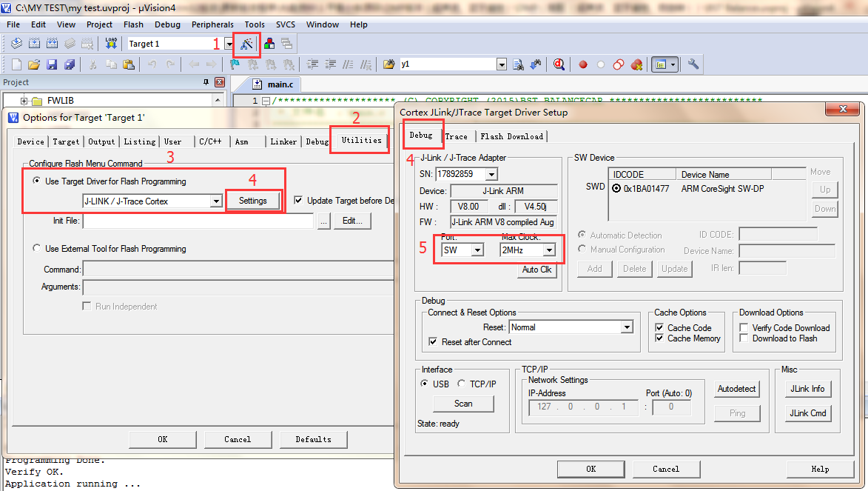
Task: Click the Defaults button in Options dialog
Action: [313, 439]
